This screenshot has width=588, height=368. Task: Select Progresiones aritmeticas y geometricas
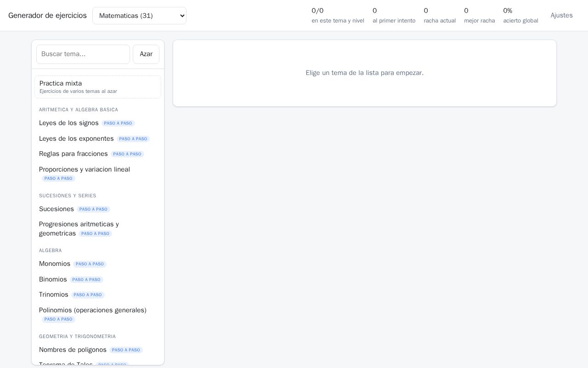98,229
